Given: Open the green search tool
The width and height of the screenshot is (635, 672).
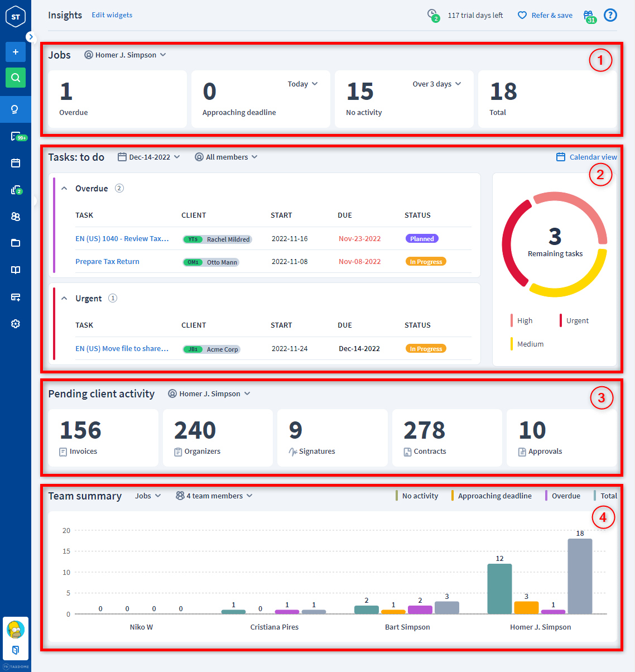Looking at the screenshot, I should (x=15, y=78).
